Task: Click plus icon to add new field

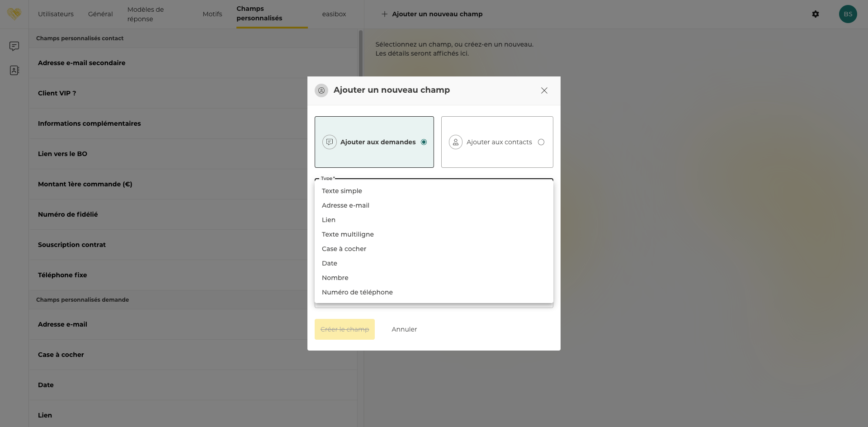Action: coord(384,14)
